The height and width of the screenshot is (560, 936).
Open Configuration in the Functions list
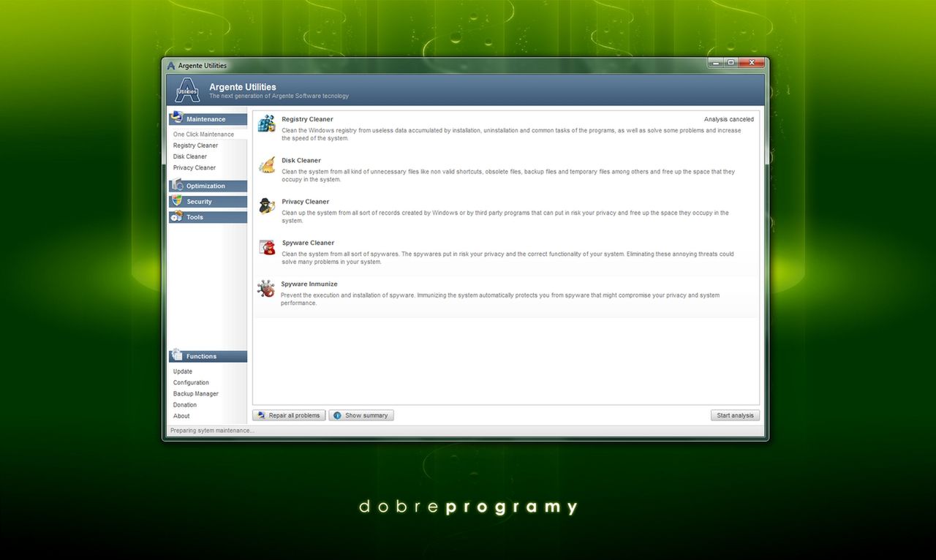pos(191,382)
